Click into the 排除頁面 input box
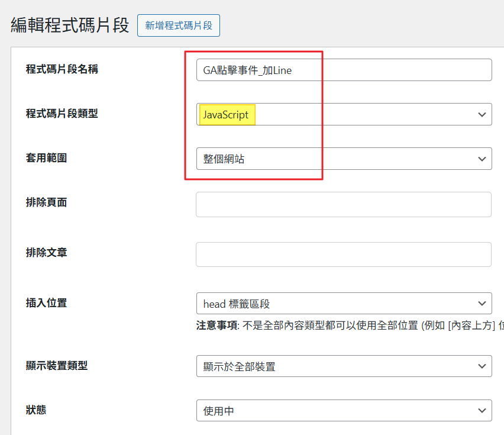504x435 pixels. click(343, 204)
